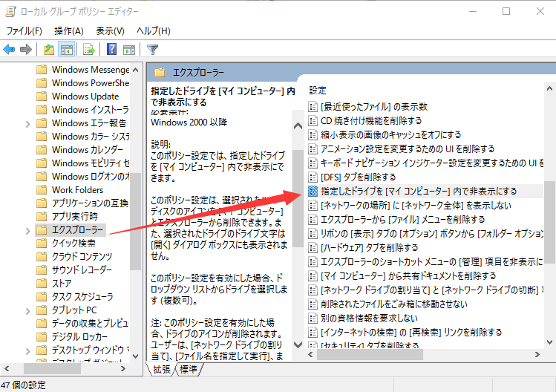Screen dimensions: 556x392
Task: Click the blue Back arrow in the toolbar
Action: pyautogui.click(x=9, y=50)
